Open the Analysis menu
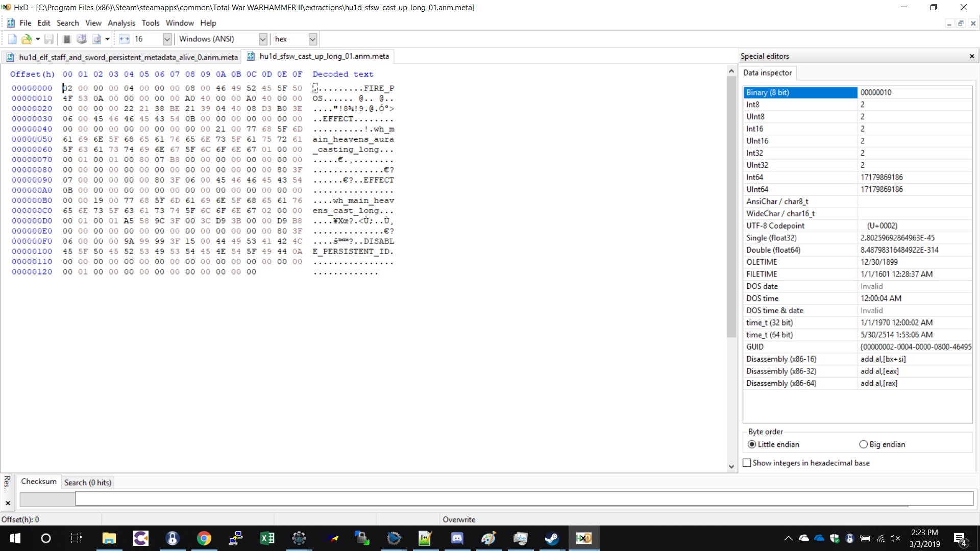 click(121, 23)
